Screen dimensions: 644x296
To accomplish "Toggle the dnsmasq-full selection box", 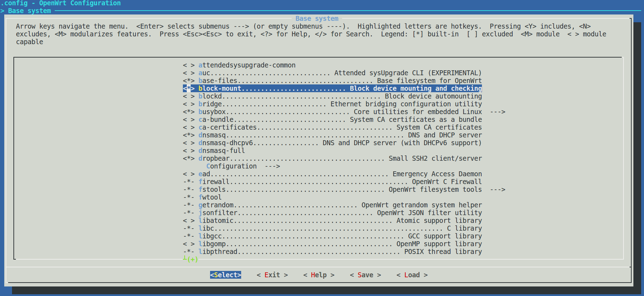I will (189, 151).
